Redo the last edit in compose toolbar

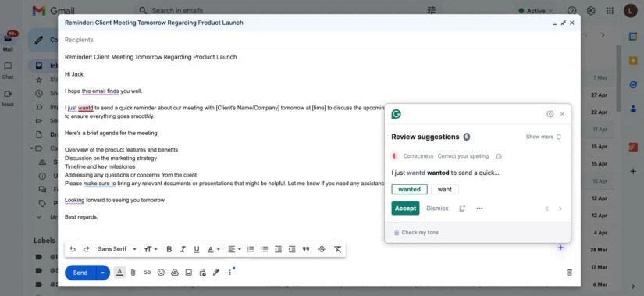point(86,249)
